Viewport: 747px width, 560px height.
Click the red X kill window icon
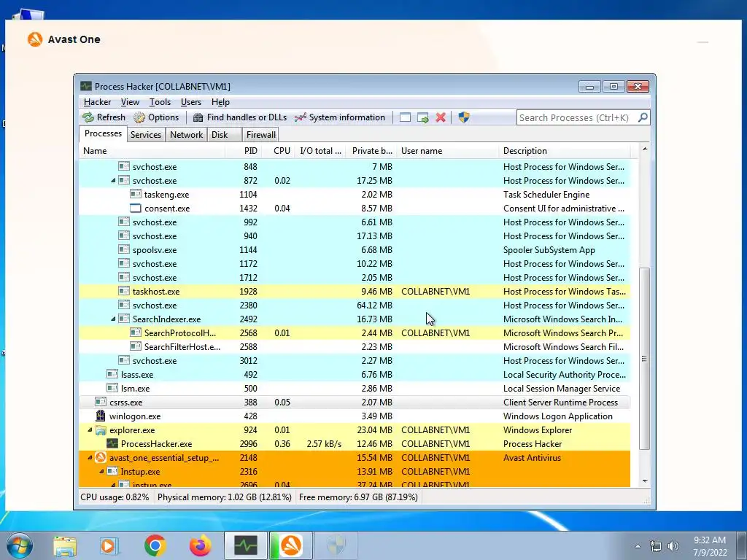tap(441, 117)
